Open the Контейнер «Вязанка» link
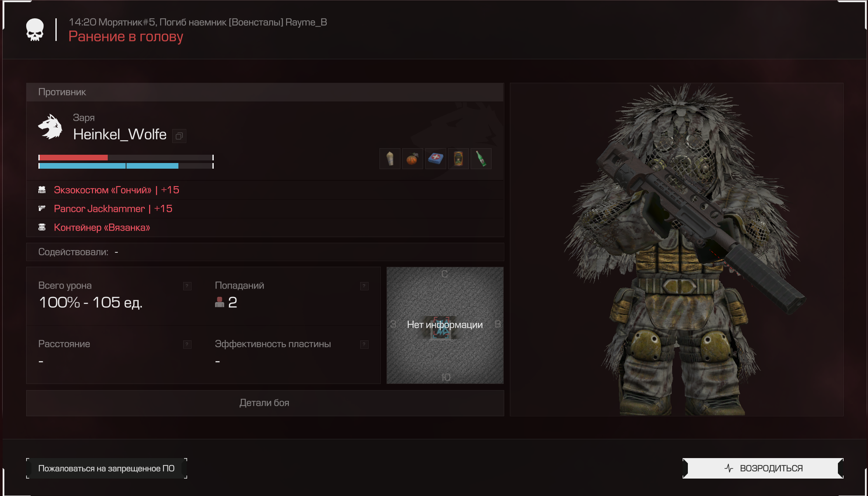868x496 pixels. pyautogui.click(x=102, y=228)
